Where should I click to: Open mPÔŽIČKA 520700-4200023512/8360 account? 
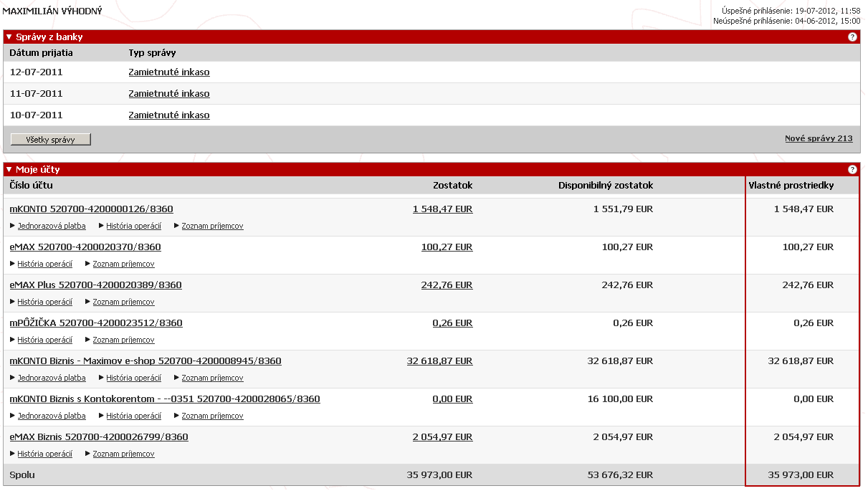click(96, 323)
